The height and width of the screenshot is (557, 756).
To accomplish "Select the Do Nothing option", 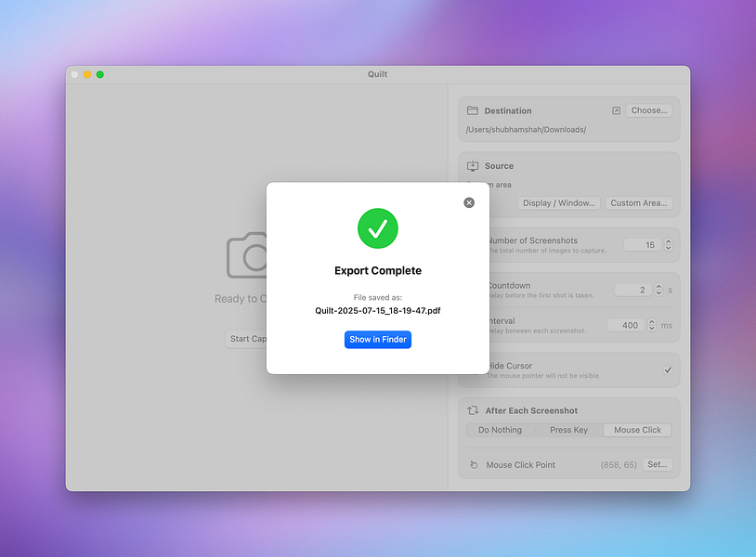I will [500, 430].
